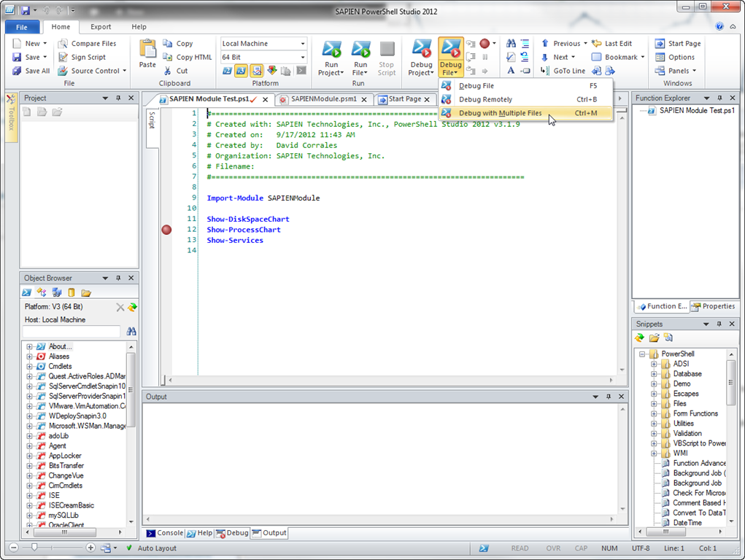Click the Last Edit icon

[x=596, y=43]
